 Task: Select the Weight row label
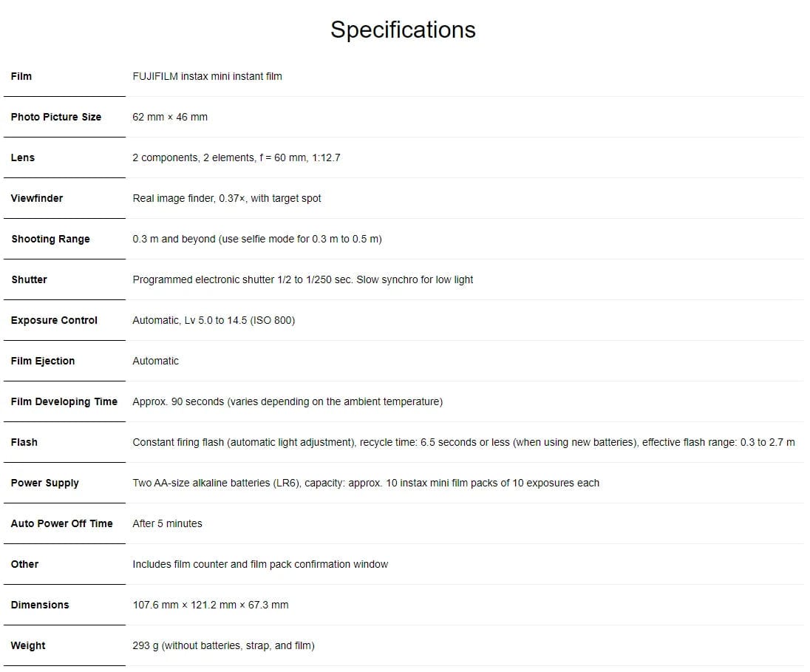coord(28,645)
